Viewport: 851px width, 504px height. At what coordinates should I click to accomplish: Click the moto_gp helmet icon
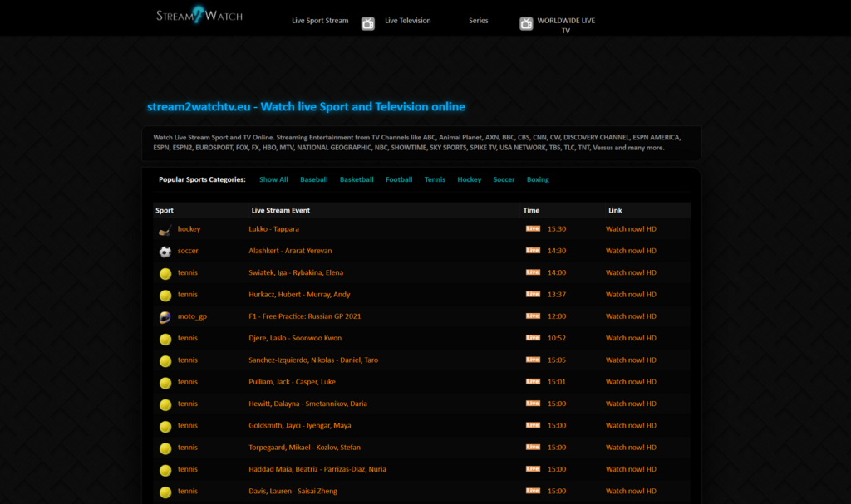coord(165,316)
